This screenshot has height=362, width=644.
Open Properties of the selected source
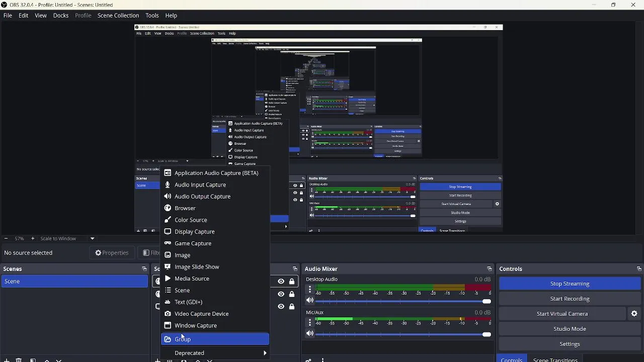[x=112, y=253]
